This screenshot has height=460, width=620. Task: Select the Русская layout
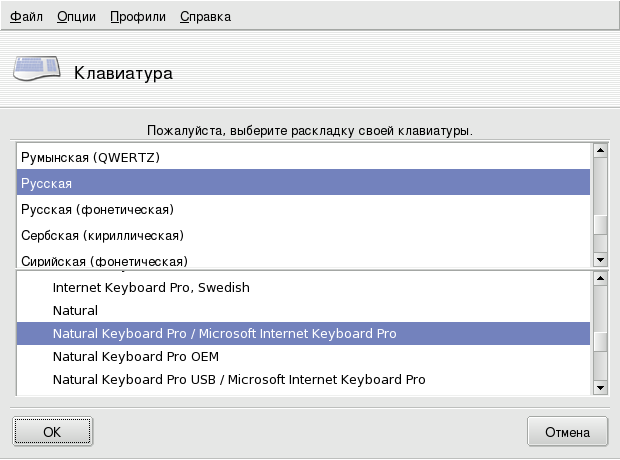pyautogui.click(x=47, y=184)
